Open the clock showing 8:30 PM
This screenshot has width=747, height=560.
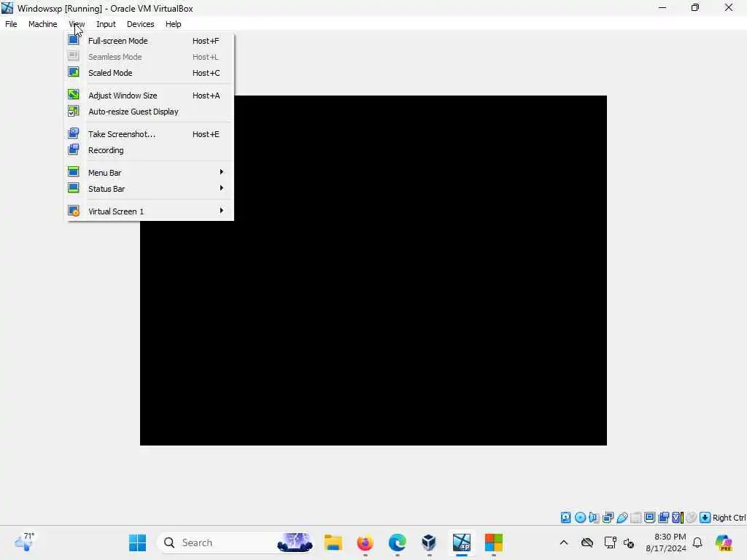click(666, 542)
